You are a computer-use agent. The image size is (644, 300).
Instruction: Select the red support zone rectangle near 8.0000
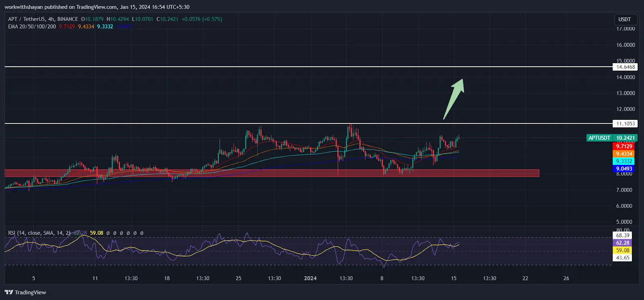(272, 173)
